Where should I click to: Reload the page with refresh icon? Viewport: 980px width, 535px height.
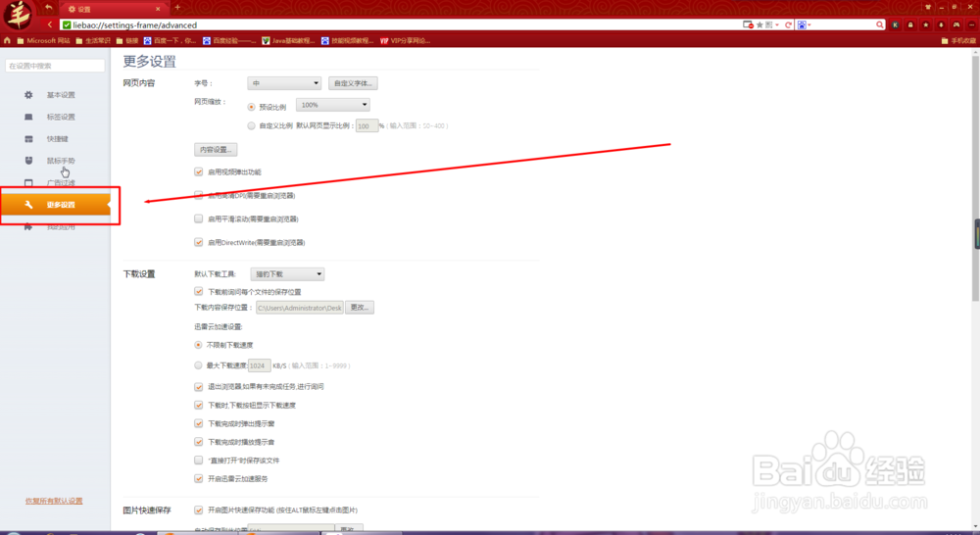coord(788,25)
